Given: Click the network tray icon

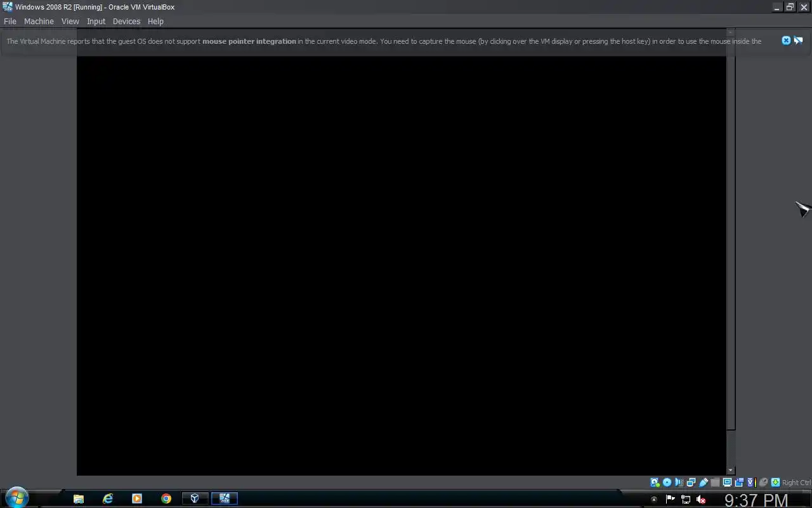Looking at the screenshot, I should [x=686, y=499].
